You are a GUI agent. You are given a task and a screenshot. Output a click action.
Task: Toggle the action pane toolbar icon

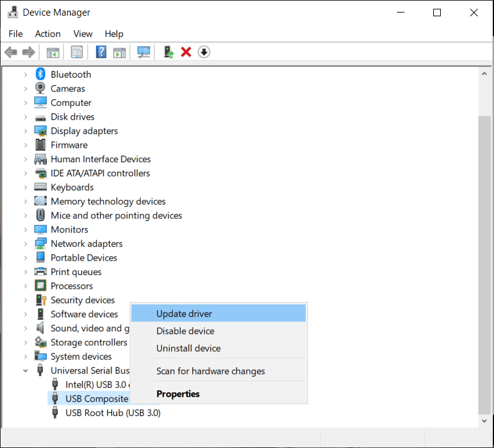click(x=120, y=52)
